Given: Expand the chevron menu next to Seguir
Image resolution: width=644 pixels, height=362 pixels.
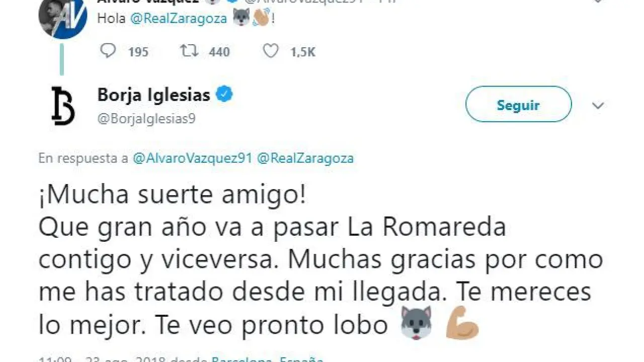Looking at the screenshot, I should (598, 106).
